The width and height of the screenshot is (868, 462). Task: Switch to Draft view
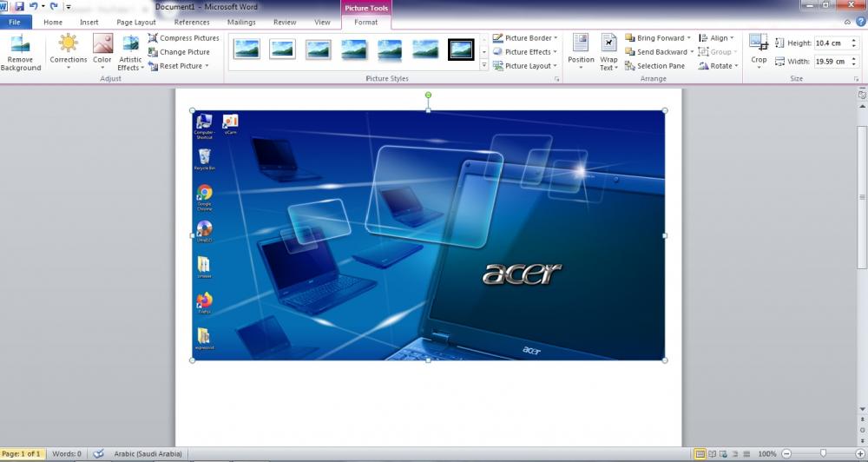[x=746, y=453]
